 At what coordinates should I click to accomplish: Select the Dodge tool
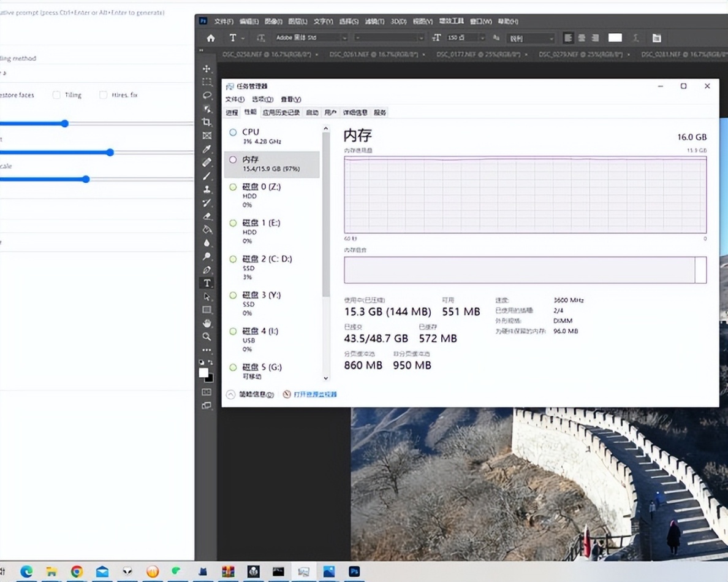(207, 256)
